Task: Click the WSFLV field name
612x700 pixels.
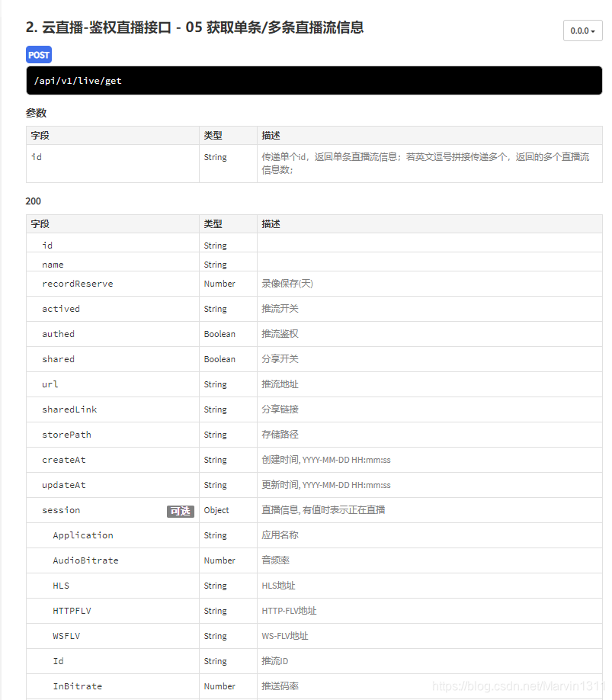Action: coord(66,636)
